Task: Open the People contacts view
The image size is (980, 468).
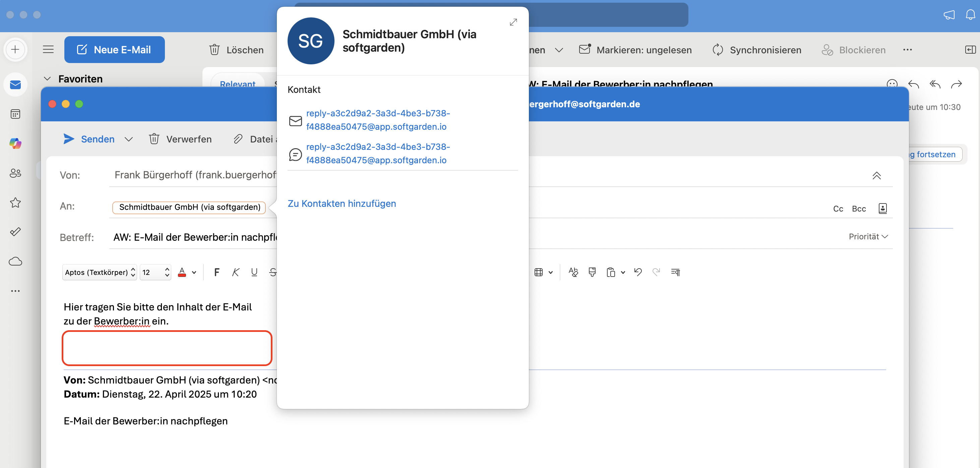Action: (x=15, y=173)
